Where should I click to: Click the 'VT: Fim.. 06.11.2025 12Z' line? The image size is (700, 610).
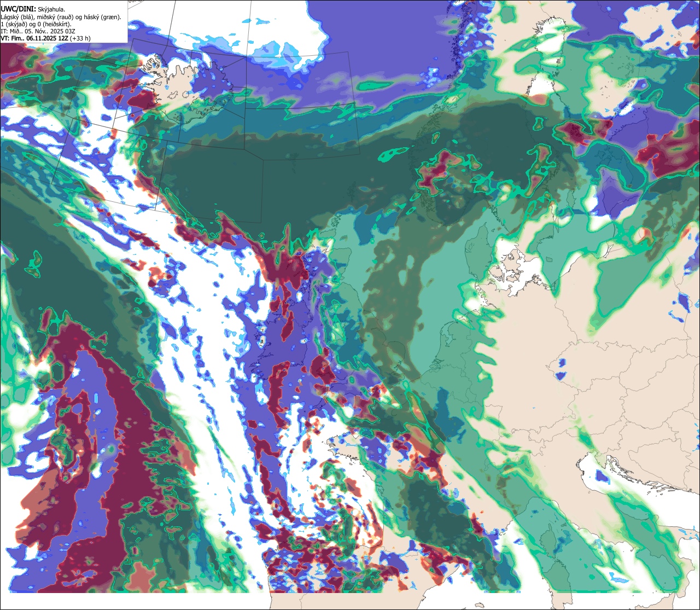tap(45, 38)
